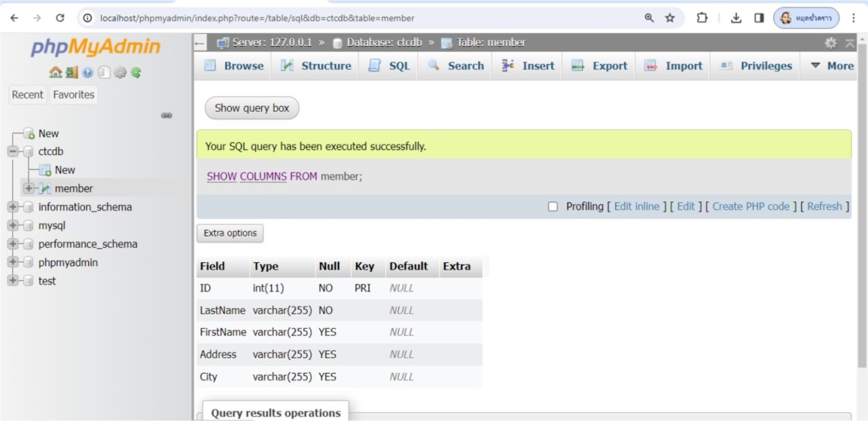Open the Export tab

click(x=599, y=66)
